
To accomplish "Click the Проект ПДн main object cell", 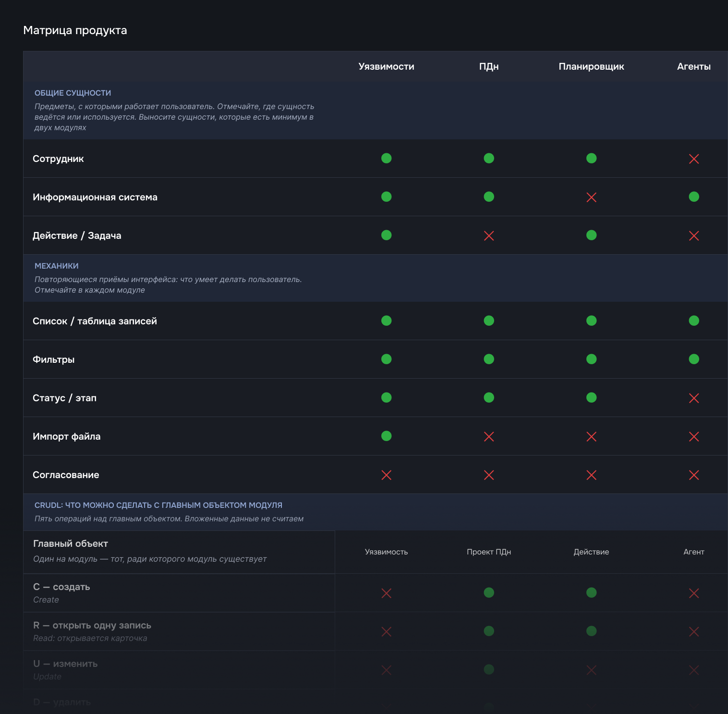I will (489, 552).
